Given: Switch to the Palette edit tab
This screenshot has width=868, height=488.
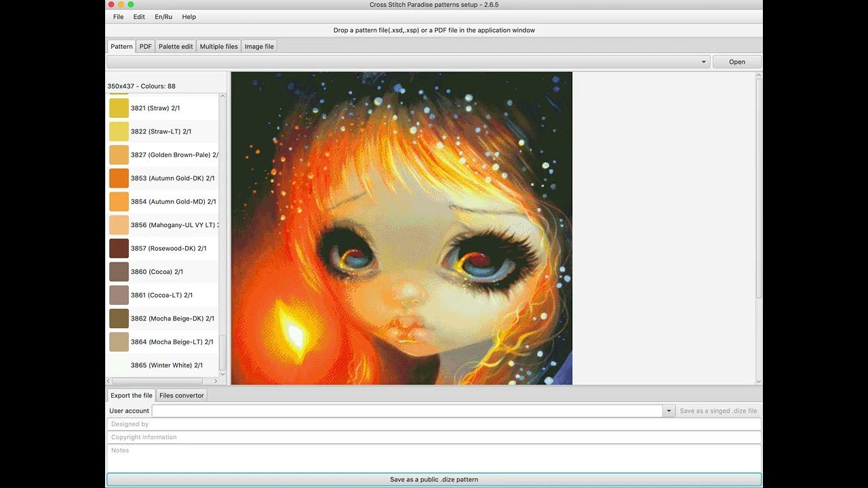Looking at the screenshot, I should [x=176, y=46].
